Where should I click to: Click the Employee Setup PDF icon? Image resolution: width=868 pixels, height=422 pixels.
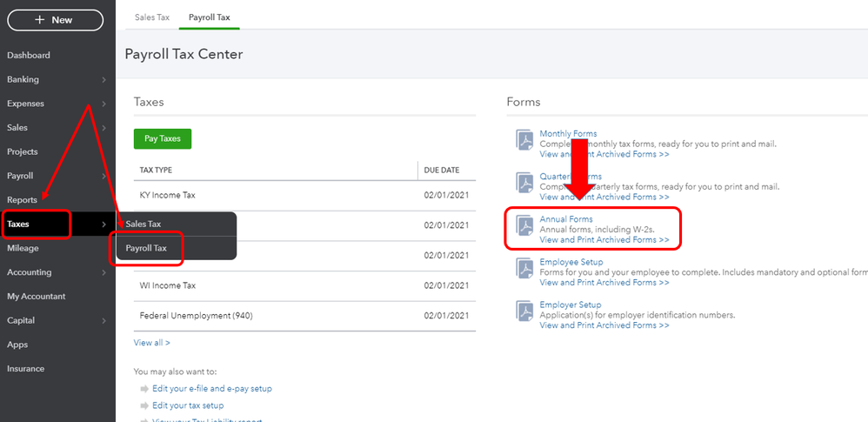click(x=524, y=269)
